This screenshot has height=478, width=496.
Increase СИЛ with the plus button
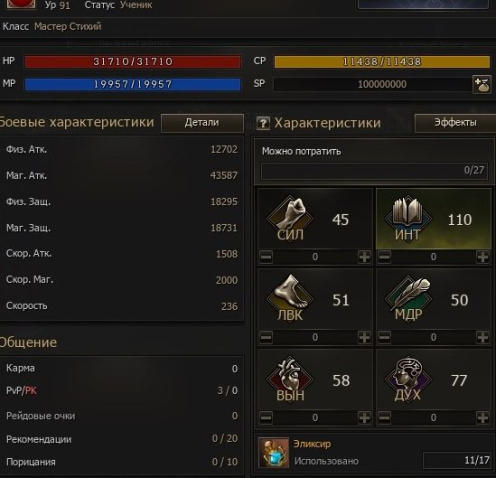pos(364,257)
